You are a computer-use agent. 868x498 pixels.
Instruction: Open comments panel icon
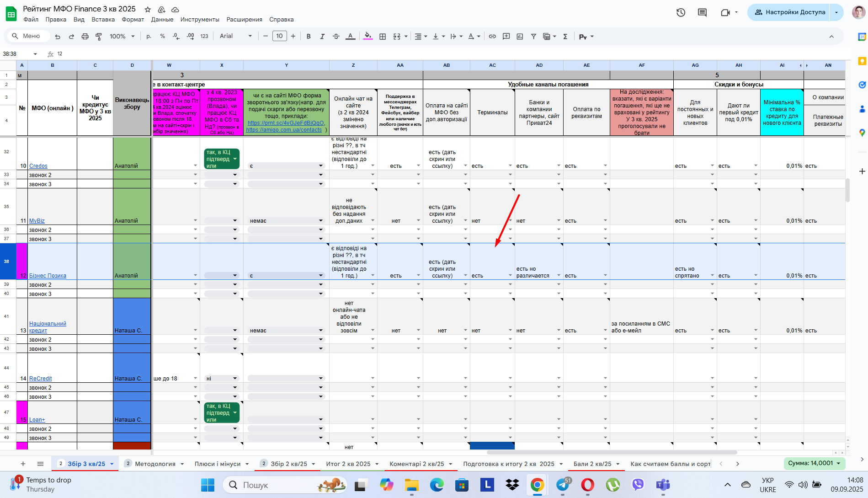[703, 12]
